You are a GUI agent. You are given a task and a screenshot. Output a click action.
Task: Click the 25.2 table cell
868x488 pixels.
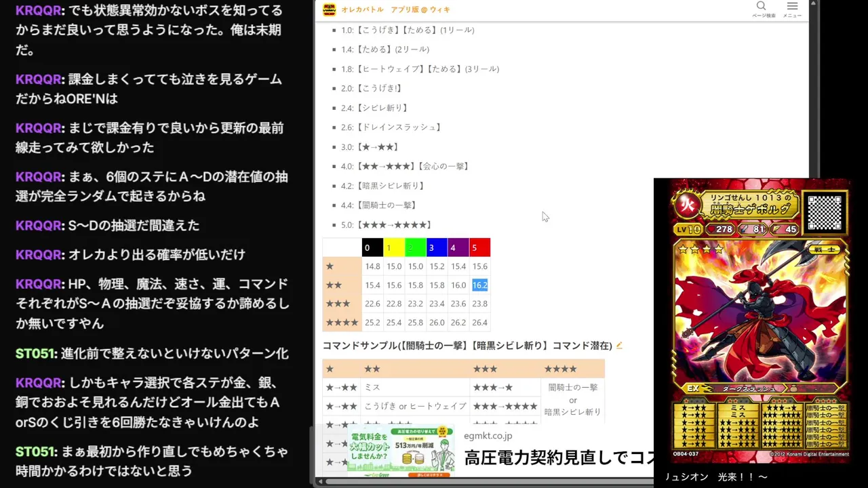(372, 323)
